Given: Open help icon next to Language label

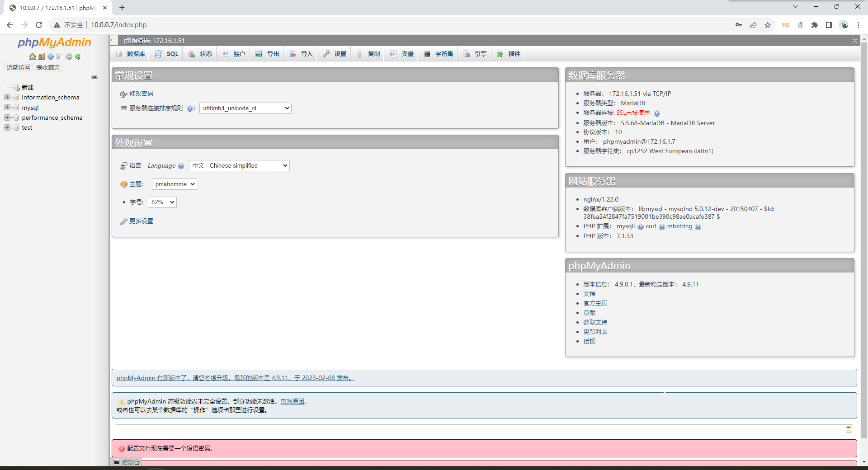Looking at the screenshot, I should point(181,166).
